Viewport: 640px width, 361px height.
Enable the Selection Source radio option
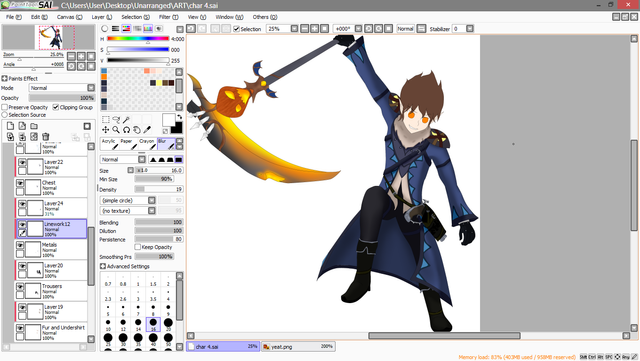[5, 115]
